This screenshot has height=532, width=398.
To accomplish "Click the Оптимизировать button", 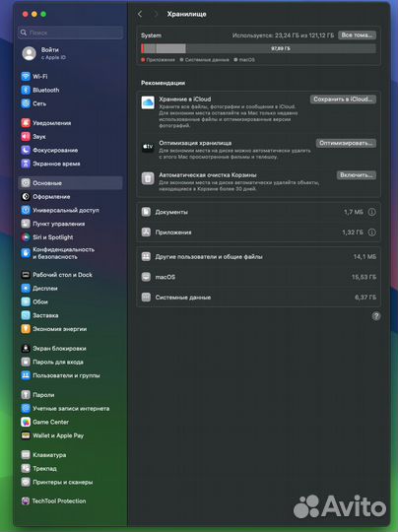I will click(x=346, y=143).
